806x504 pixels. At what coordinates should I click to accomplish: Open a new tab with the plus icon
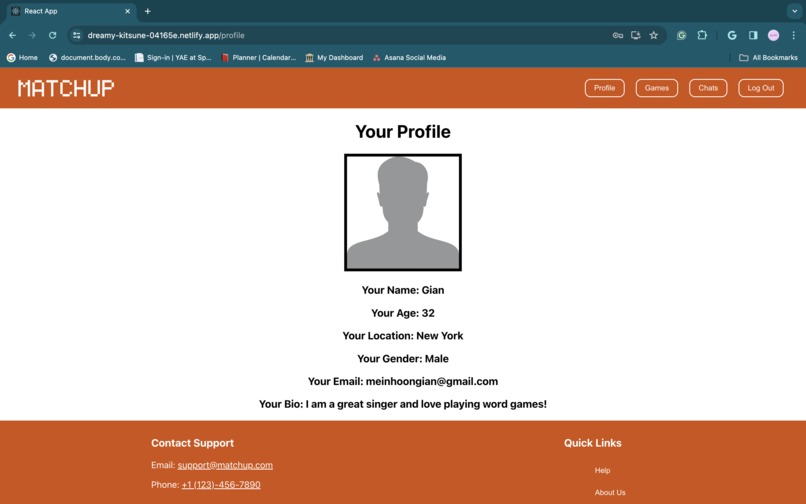[148, 11]
